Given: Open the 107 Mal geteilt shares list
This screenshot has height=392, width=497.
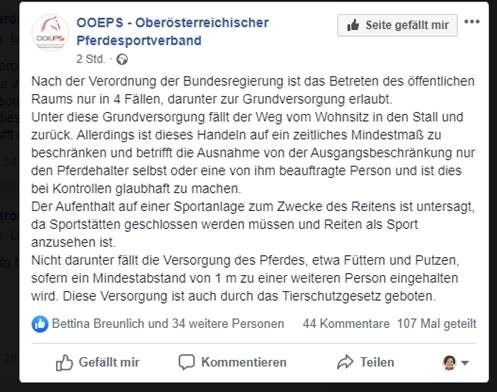Looking at the screenshot, I should click(x=437, y=324).
